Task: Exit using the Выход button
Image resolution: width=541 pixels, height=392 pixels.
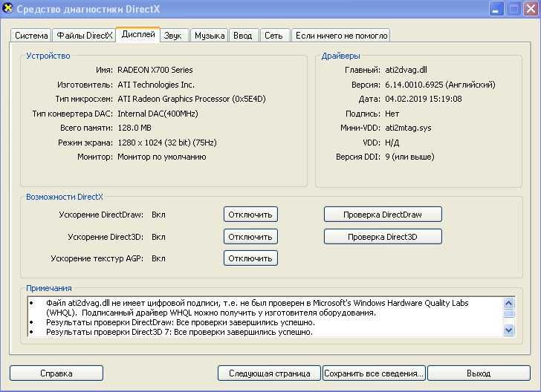Action: click(x=479, y=373)
